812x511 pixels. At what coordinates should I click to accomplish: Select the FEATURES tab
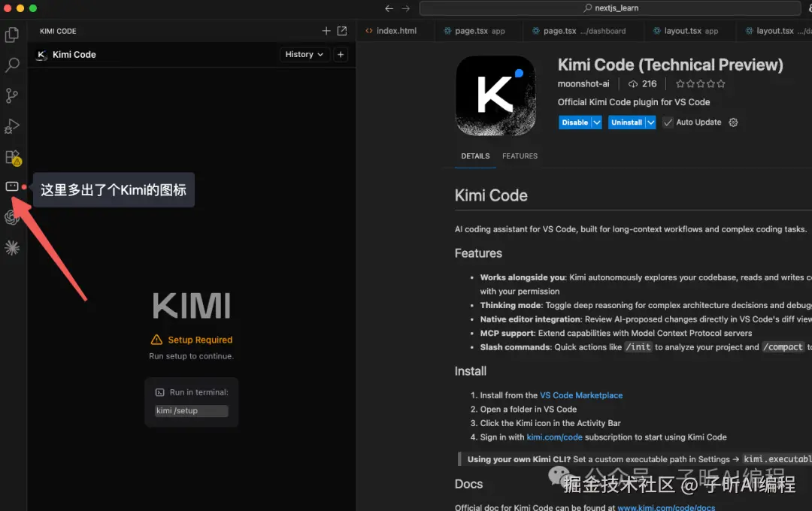[x=520, y=156]
